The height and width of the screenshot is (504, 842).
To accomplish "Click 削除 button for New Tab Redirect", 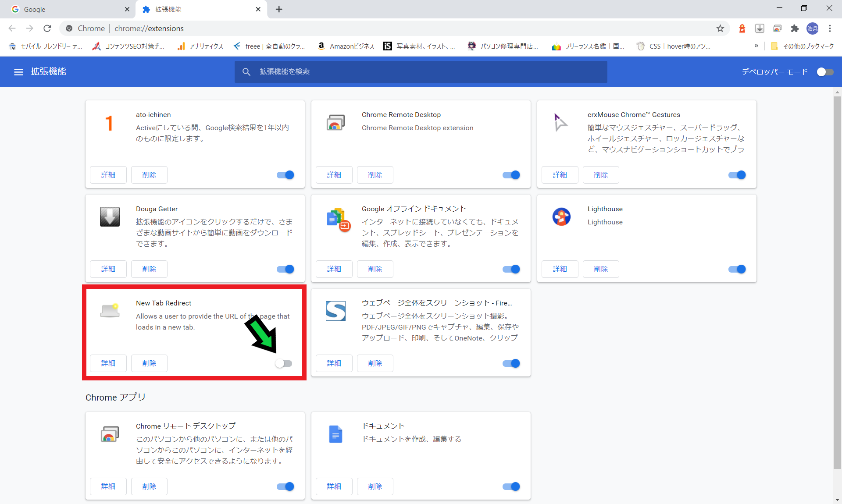I will point(148,362).
